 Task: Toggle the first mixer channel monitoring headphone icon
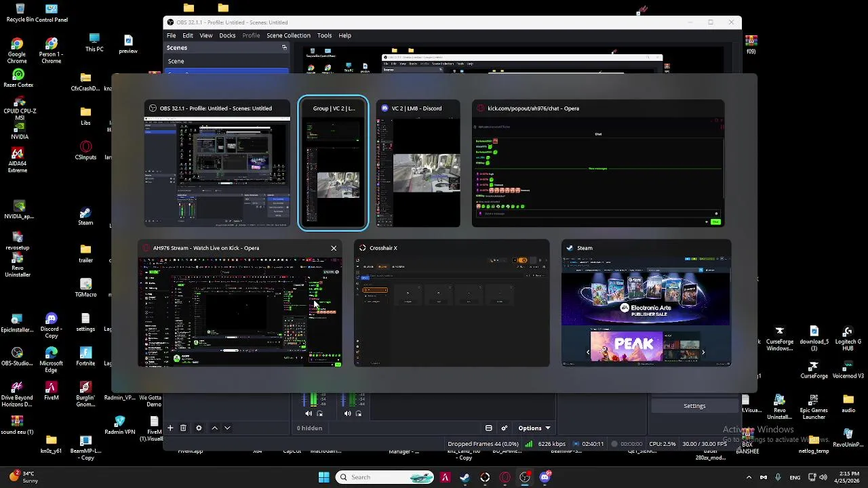[x=320, y=413]
